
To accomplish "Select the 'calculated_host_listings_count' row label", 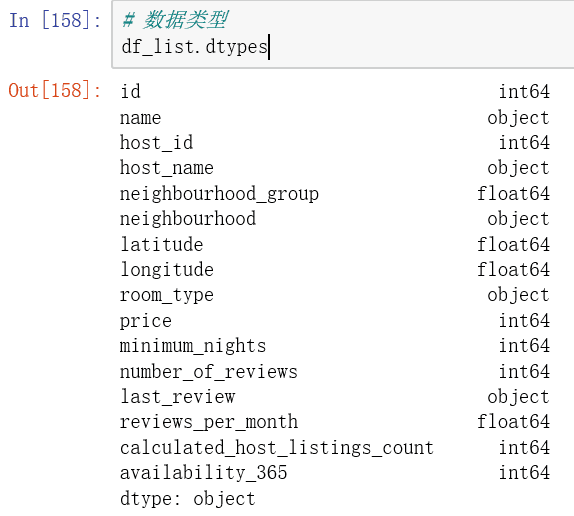I will pos(277,448).
